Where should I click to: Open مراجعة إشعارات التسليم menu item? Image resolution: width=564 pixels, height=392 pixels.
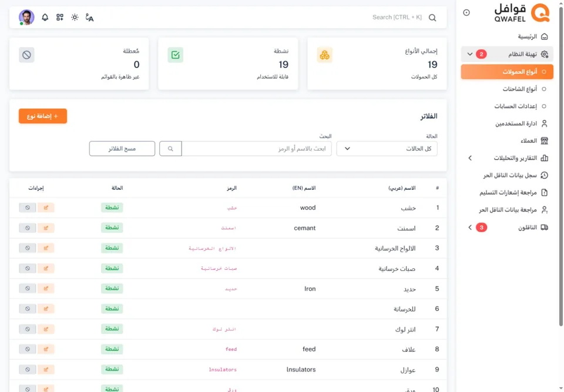click(507, 193)
